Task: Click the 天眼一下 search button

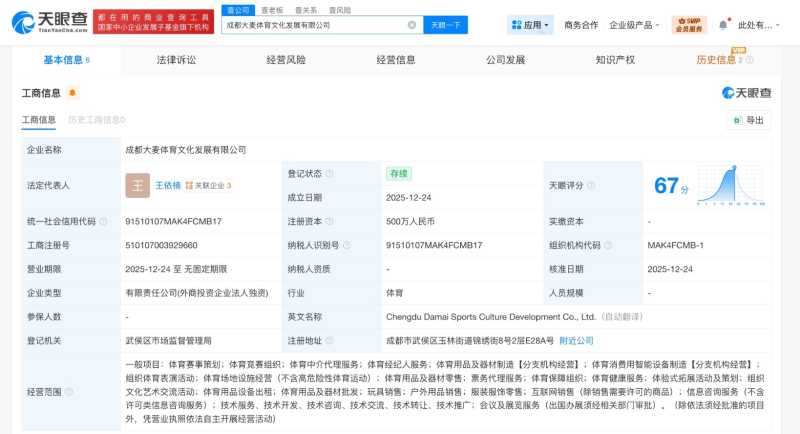Action: (x=445, y=25)
